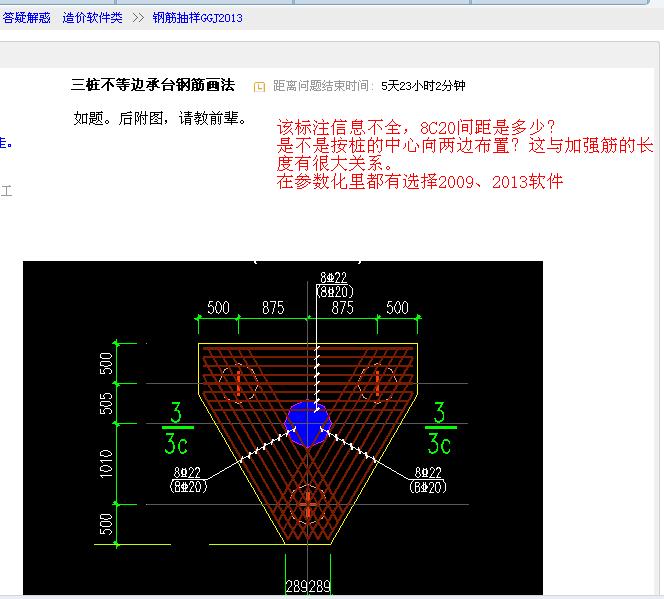Click the red reply line 该标注信息不全
664x599 pixels.
click(x=415, y=127)
